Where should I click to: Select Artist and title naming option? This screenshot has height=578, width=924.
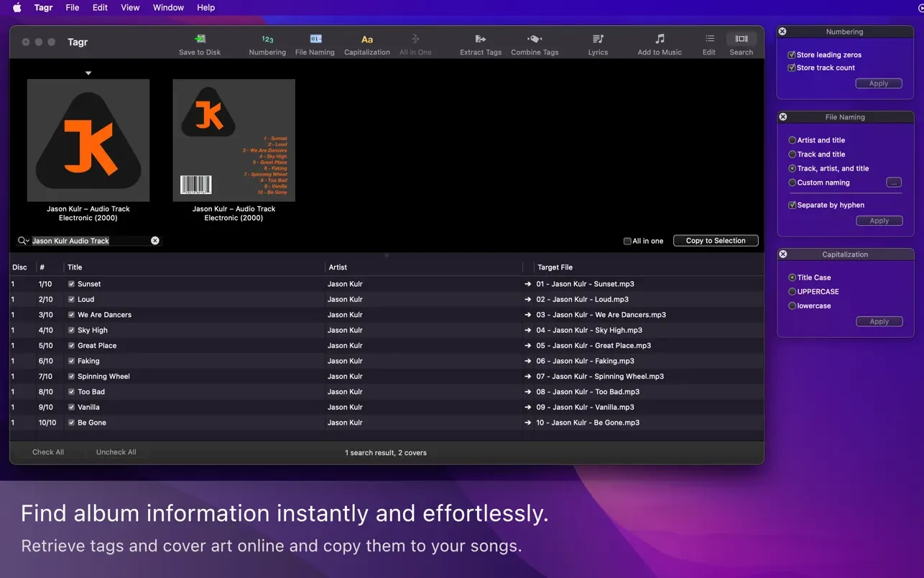793,140
